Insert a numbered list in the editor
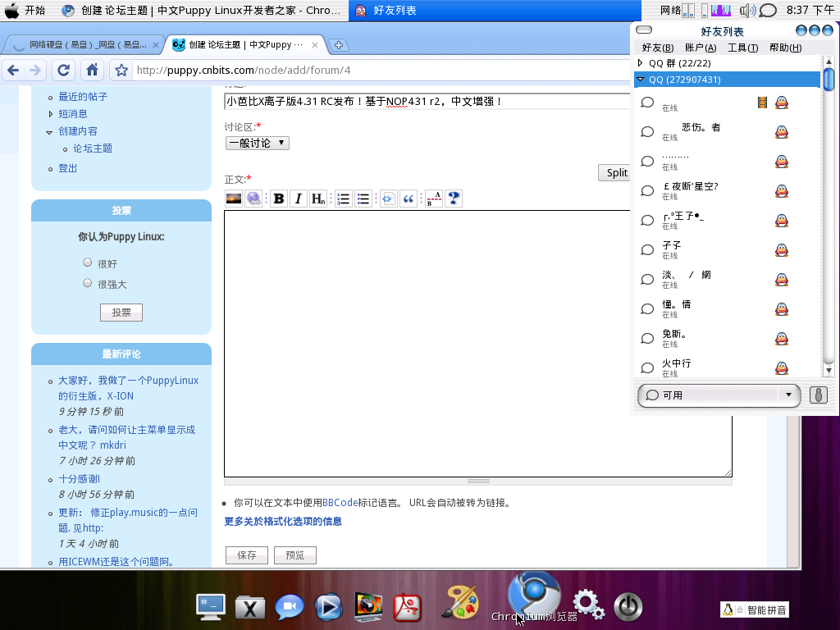 click(344, 199)
